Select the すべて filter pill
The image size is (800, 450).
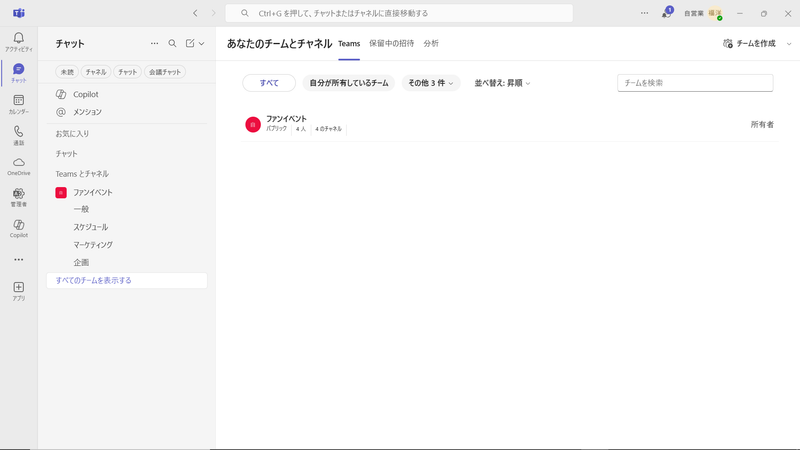click(x=269, y=83)
